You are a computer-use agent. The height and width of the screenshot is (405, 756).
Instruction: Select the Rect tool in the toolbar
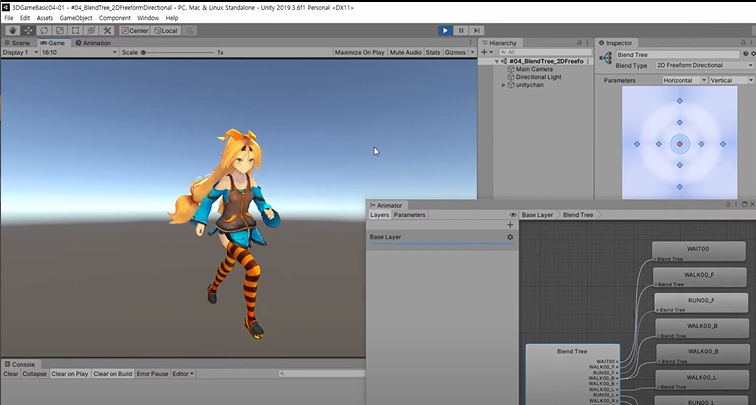[x=76, y=30]
